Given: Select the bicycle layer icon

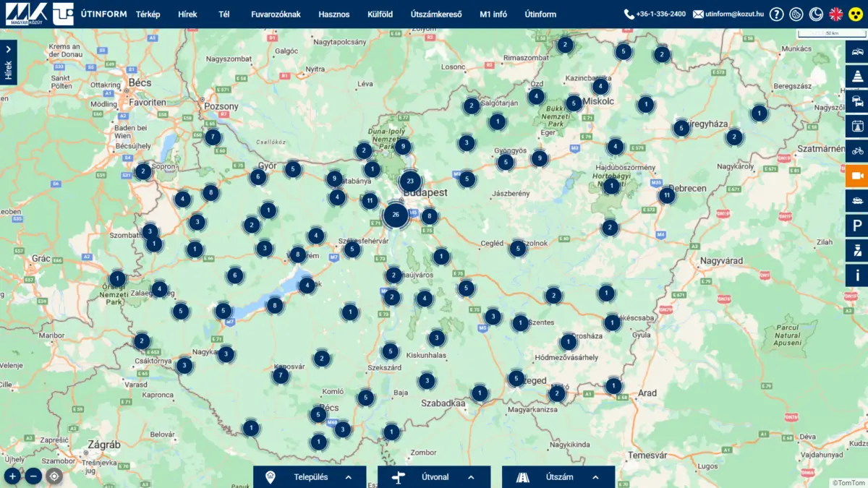Looking at the screenshot, I should coord(857,150).
